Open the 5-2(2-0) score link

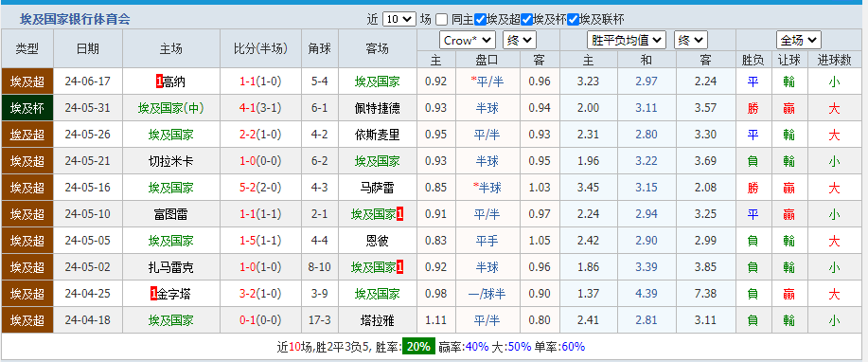(260, 188)
